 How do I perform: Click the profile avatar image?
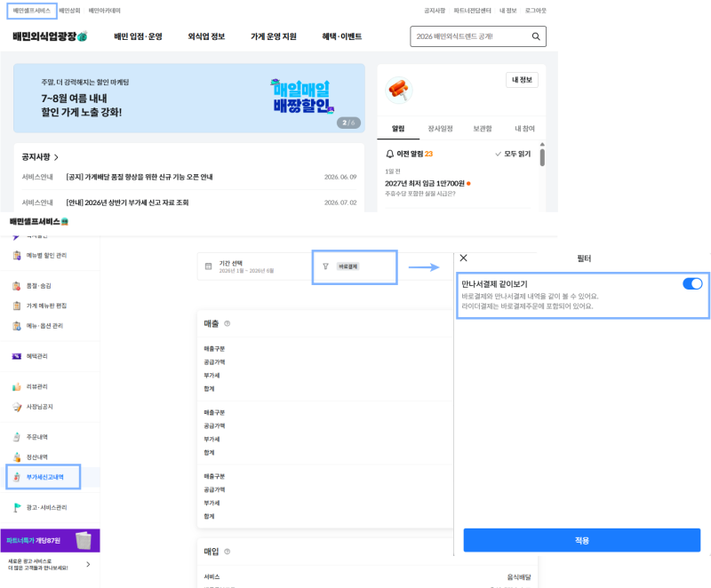(398, 90)
